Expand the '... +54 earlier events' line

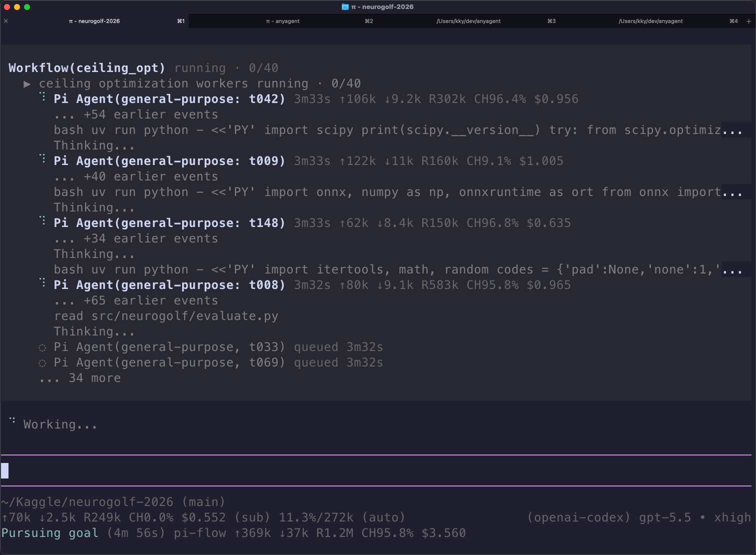tap(136, 114)
